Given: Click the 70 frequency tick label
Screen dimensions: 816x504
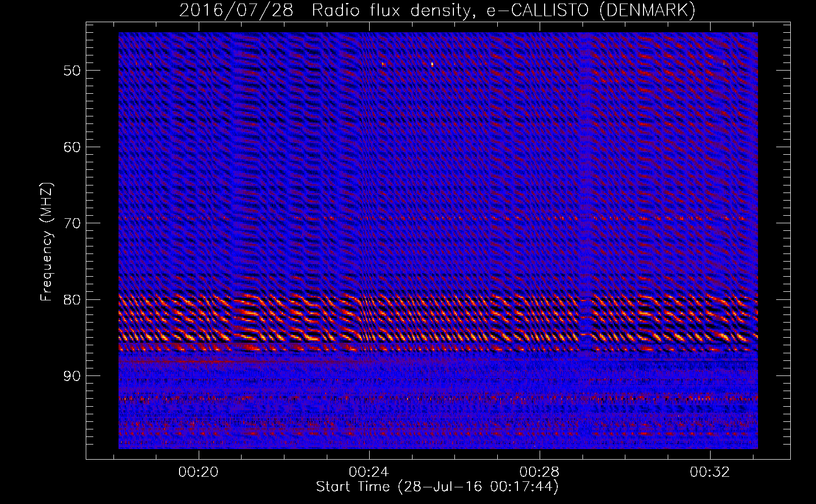Looking at the screenshot, I should pos(72,223).
